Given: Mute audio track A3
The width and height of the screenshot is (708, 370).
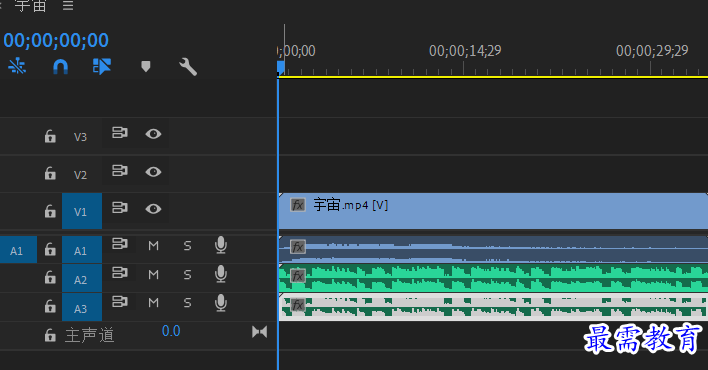Looking at the screenshot, I should coord(154,303).
